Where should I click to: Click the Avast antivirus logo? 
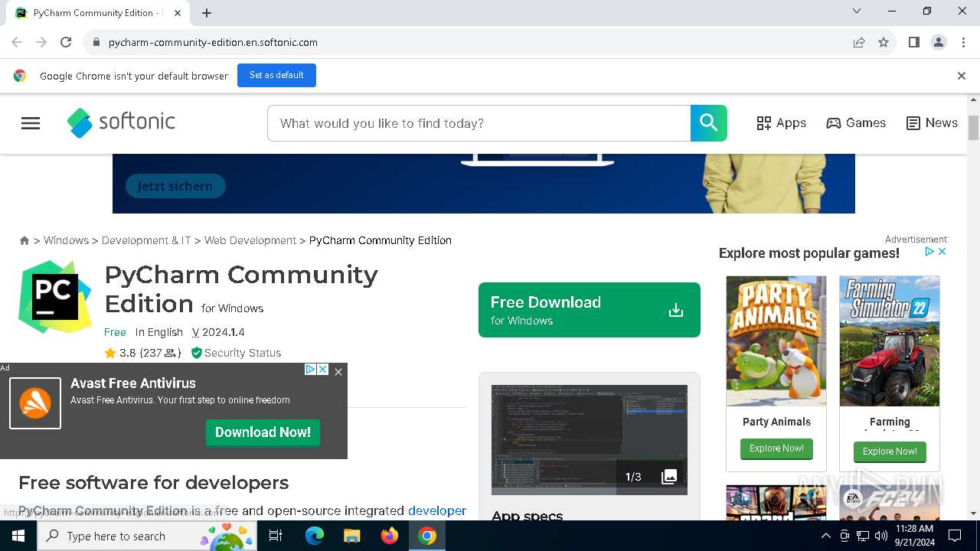(x=35, y=403)
